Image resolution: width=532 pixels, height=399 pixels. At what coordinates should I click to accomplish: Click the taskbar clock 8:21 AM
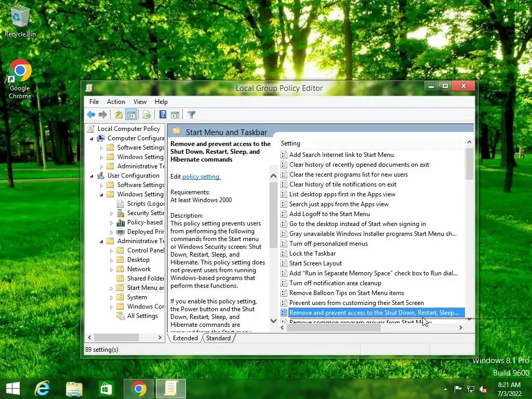[x=509, y=385]
